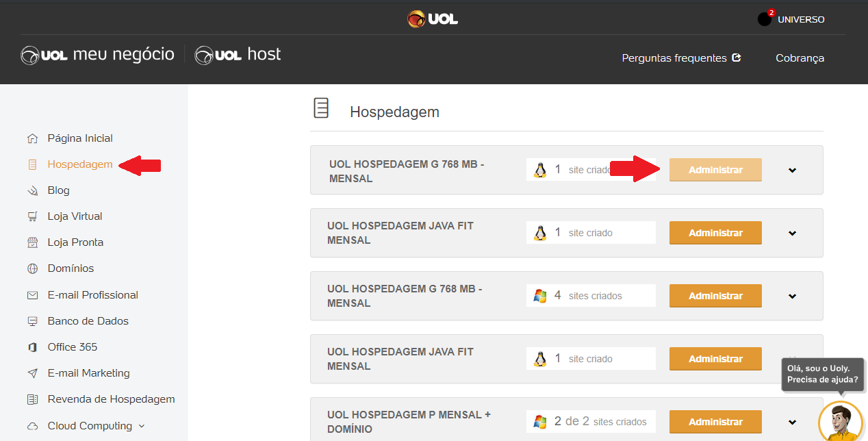Select the E-mail Marketing paper-plane icon
868x441 pixels.
coord(32,373)
